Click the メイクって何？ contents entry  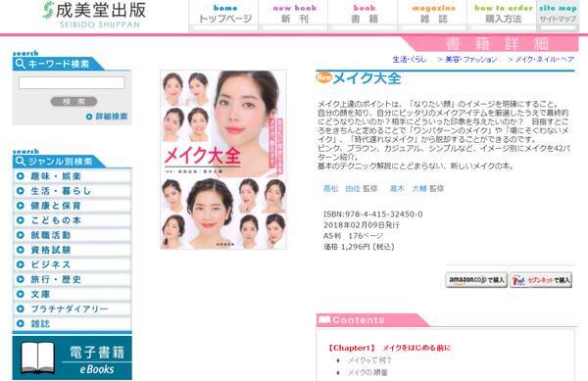[x=369, y=360]
